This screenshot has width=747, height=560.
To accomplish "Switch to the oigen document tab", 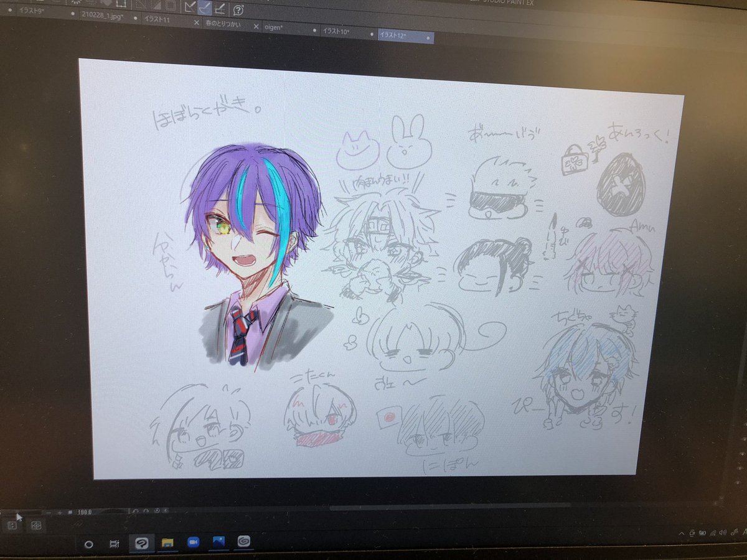I will pyautogui.click(x=291, y=28).
